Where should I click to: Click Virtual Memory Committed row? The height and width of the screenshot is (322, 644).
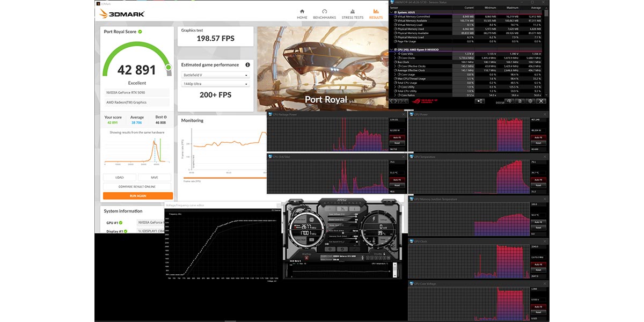coord(466,16)
